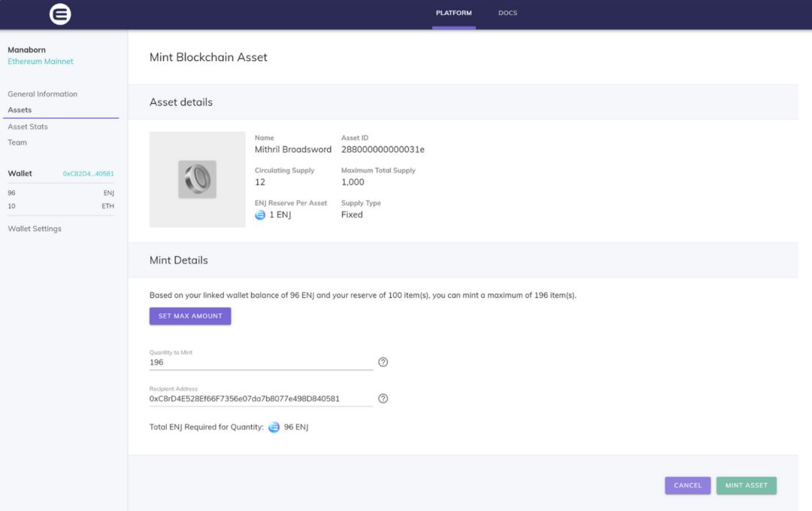This screenshot has width=812, height=511.
Task: Click the ENJ coin icon beside reserve amount
Action: pyautogui.click(x=260, y=215)
